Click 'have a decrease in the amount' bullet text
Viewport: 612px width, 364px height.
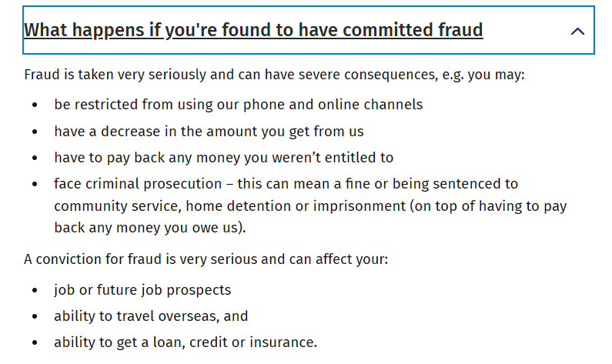(x=209, y=132)
